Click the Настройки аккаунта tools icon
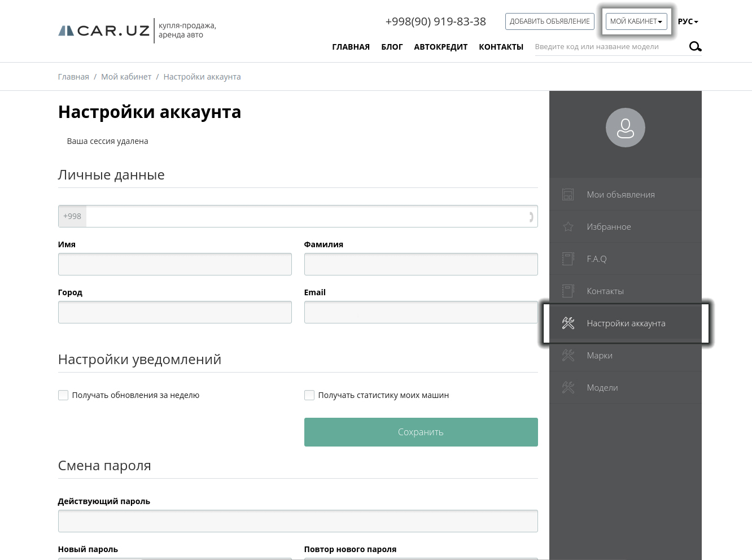Image resolution: width=752 pixels, height=560 pixels. click(568, 323)
